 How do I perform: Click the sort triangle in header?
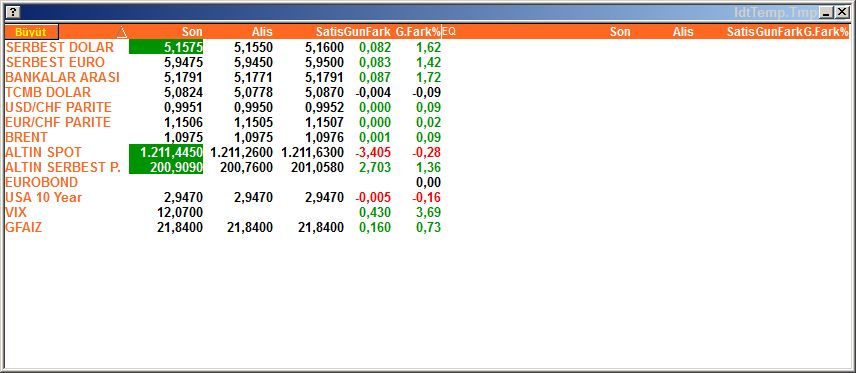tap(122, 32)
